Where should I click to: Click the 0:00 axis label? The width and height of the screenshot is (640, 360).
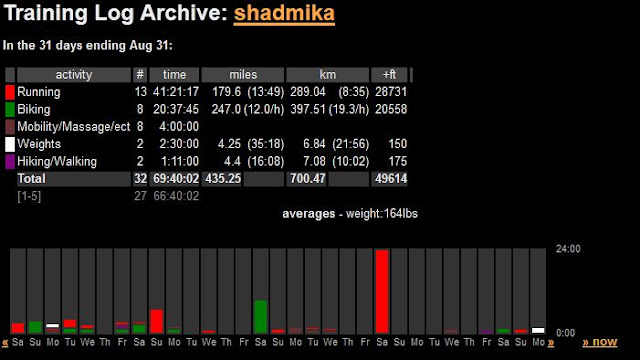click(565, 333)
